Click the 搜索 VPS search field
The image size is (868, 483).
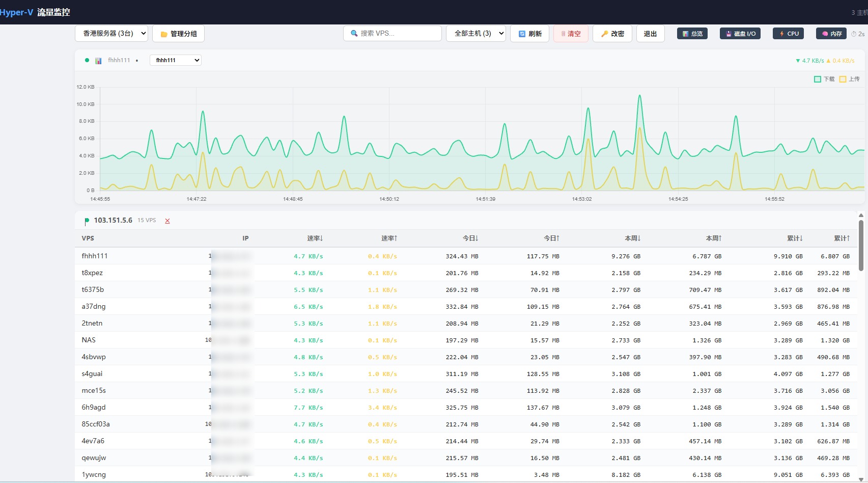pos(393,33)
